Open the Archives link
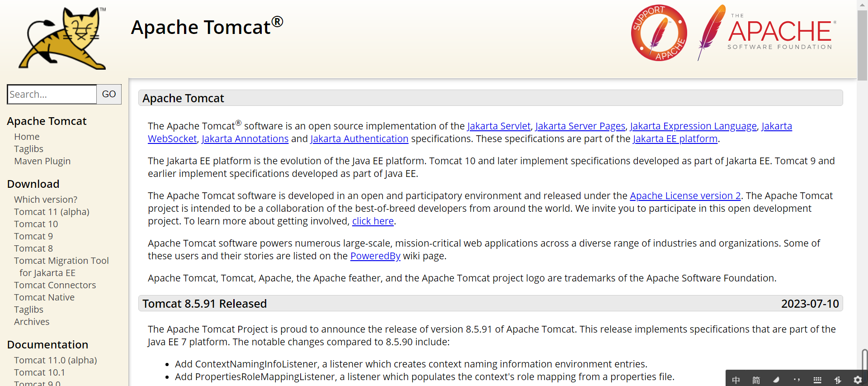 [32, 322]
